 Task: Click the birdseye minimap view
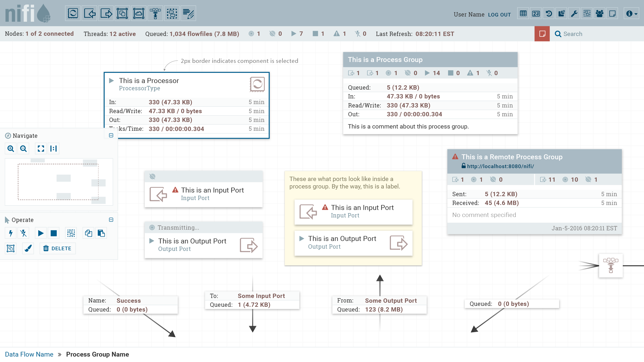[59, 182]
